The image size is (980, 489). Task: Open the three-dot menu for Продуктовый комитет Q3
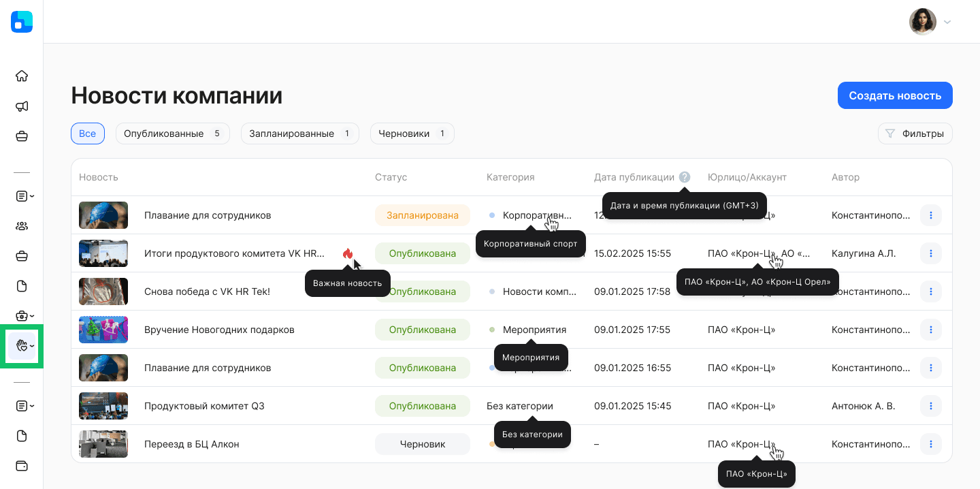pos(930,405)
